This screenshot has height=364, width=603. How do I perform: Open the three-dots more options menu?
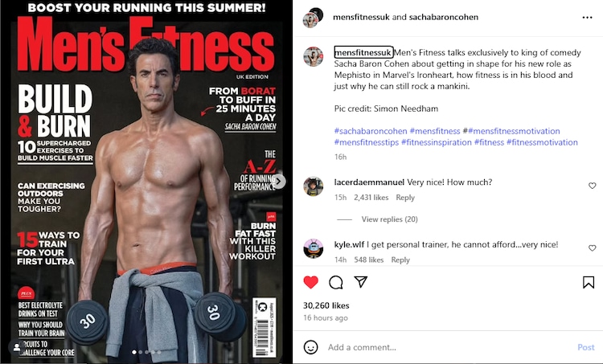tap(587, 18)
